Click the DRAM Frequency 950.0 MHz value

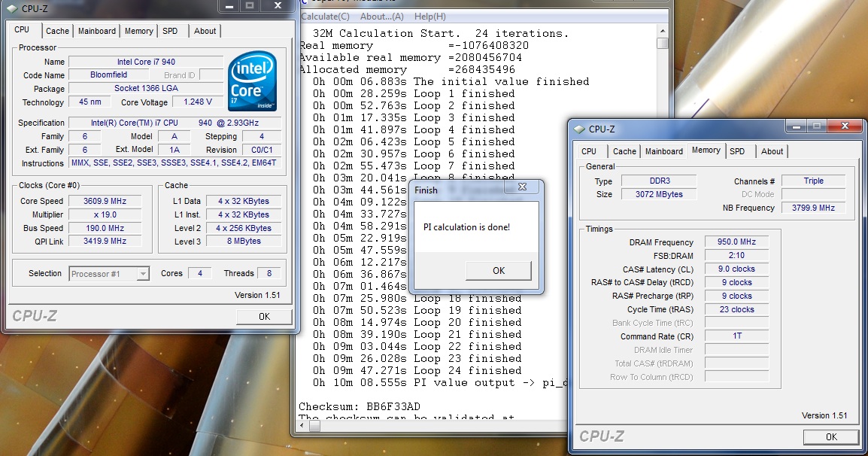coord(736,242)
